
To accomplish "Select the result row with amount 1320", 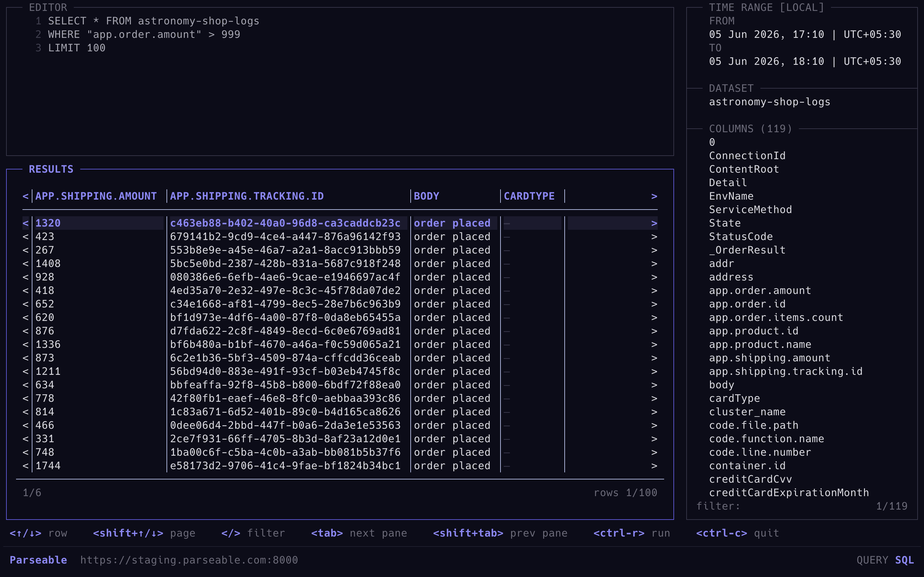I will pos(340,223).
